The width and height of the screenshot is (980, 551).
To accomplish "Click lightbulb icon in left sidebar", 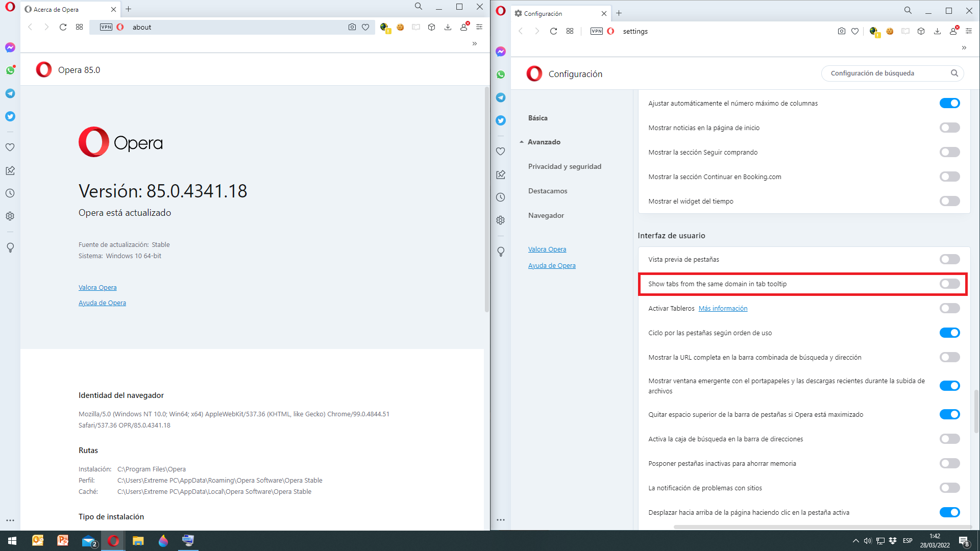I will point(10,247).
